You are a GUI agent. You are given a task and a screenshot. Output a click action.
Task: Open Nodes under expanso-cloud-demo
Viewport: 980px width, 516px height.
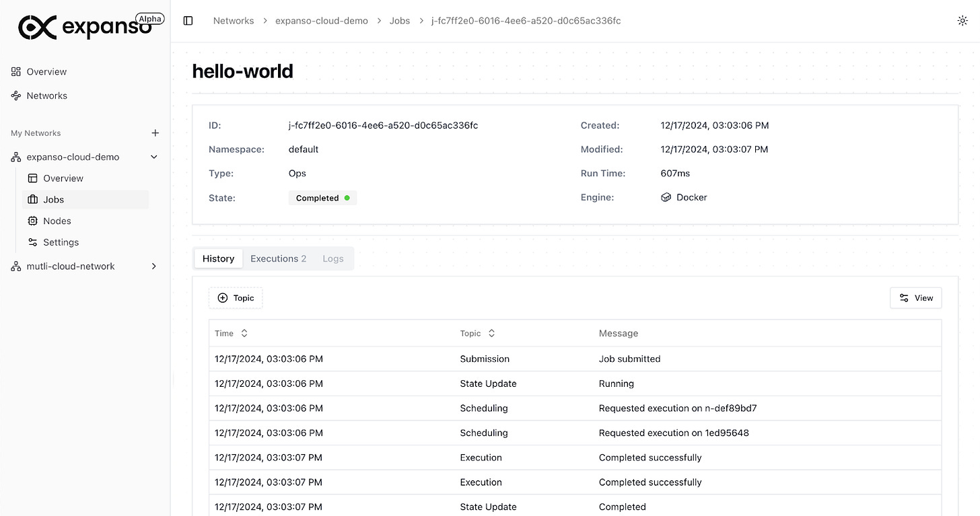coord(57,221)
